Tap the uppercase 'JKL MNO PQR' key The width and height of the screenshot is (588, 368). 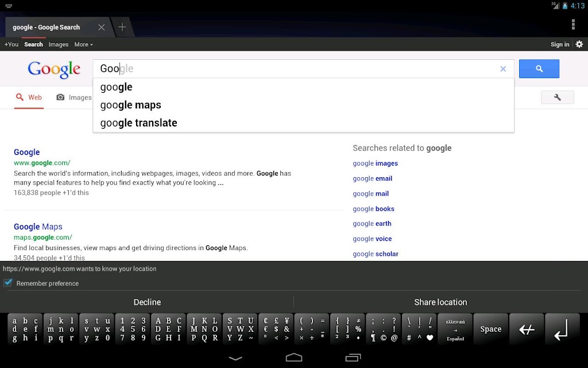point(204,329)
